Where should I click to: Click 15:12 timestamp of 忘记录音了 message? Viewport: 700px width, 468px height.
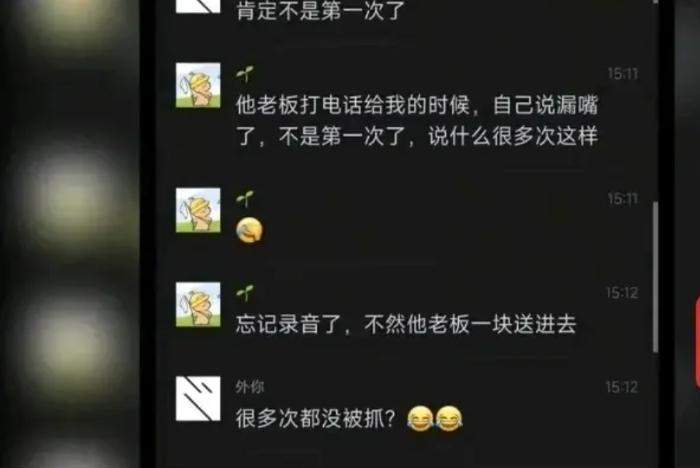tap(622, 293)
